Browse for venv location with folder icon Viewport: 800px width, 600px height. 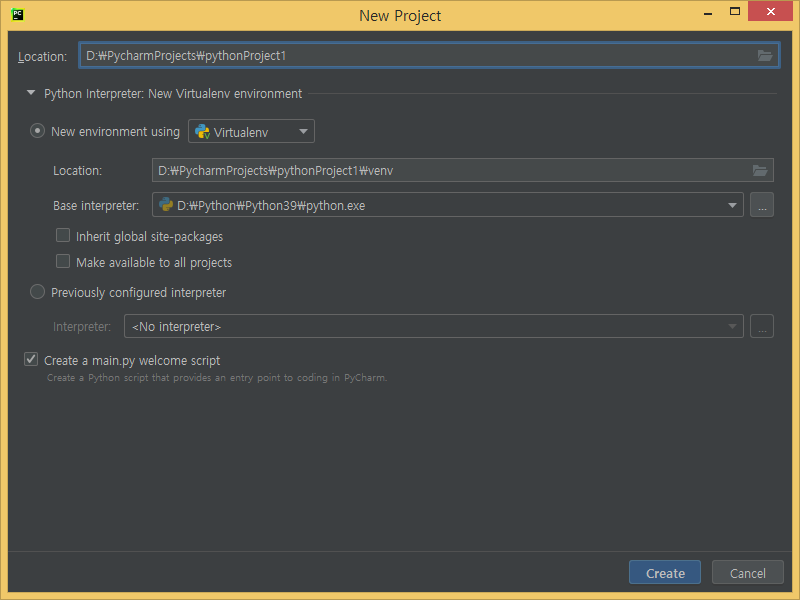tap(760, 170)
